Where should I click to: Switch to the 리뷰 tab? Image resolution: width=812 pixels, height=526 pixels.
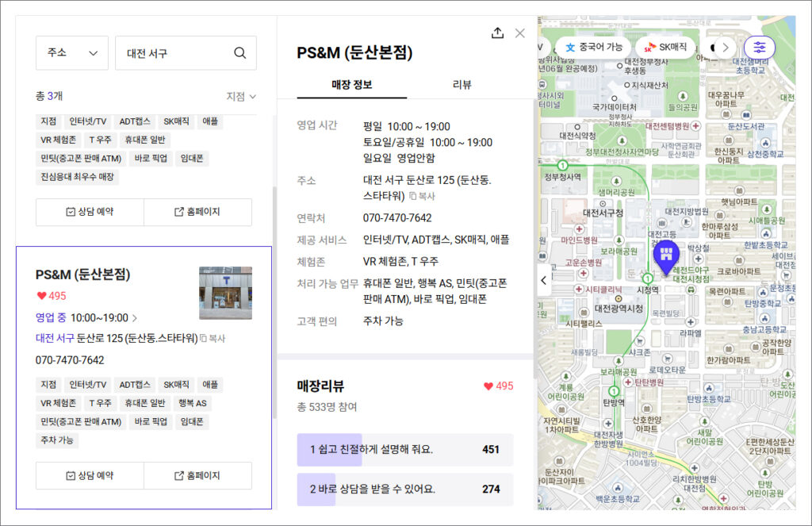pos(462,84)
